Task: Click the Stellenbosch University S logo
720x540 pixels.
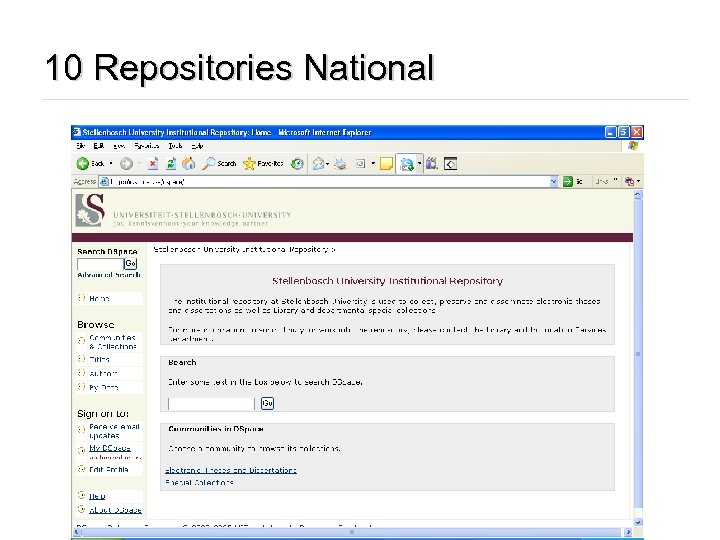Action: [x=90, y=210]
